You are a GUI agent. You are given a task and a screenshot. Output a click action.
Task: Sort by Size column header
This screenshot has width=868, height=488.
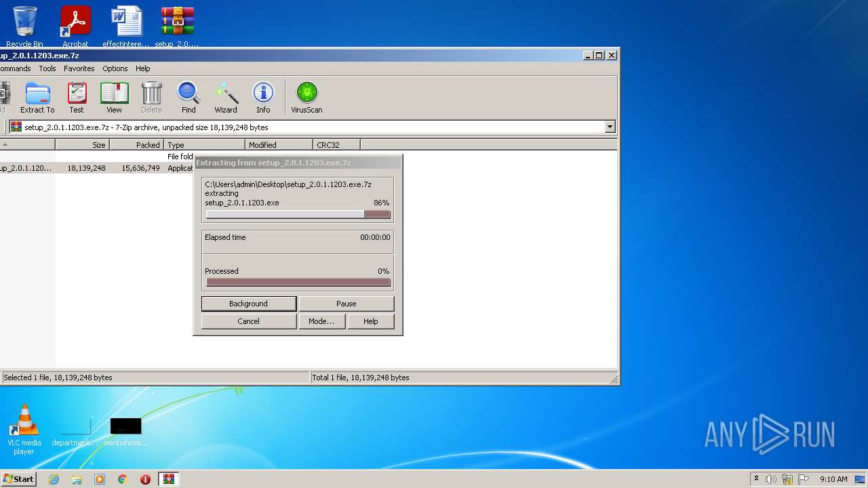pos(82,144)
